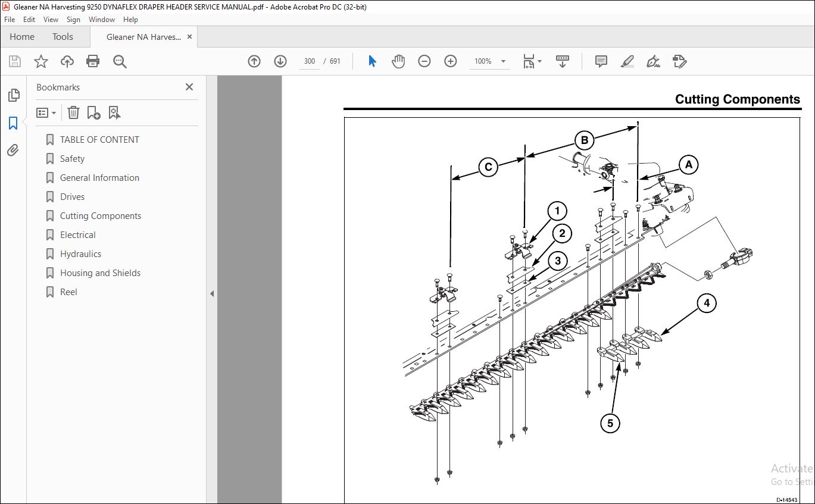Open the Page Thumbnails panel icon
Image resolution: width=815 pixels, height=504 pixels.
tap(13, 95)
